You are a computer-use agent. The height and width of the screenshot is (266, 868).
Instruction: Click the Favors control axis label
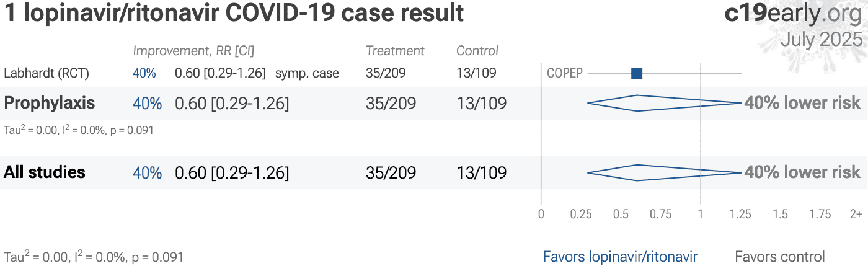tap(780, 257)
